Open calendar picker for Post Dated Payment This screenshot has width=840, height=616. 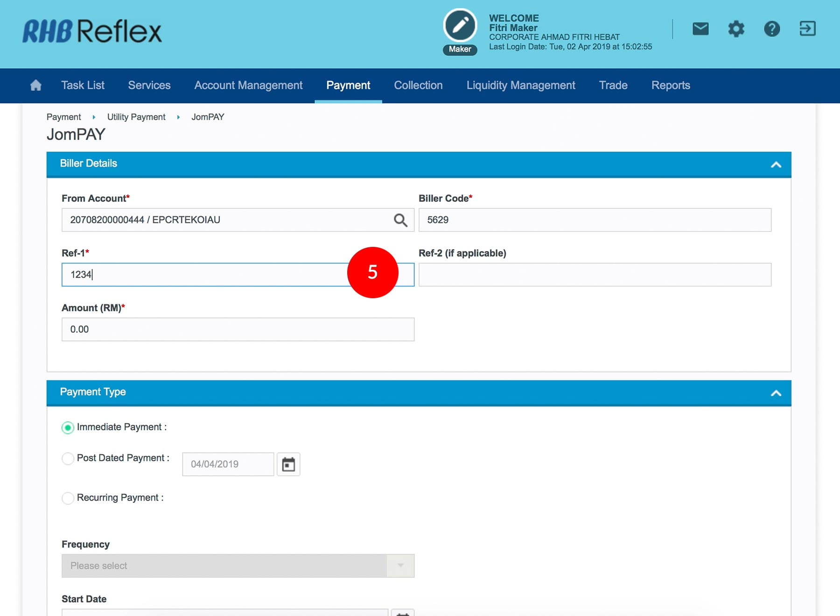point(288,464)
